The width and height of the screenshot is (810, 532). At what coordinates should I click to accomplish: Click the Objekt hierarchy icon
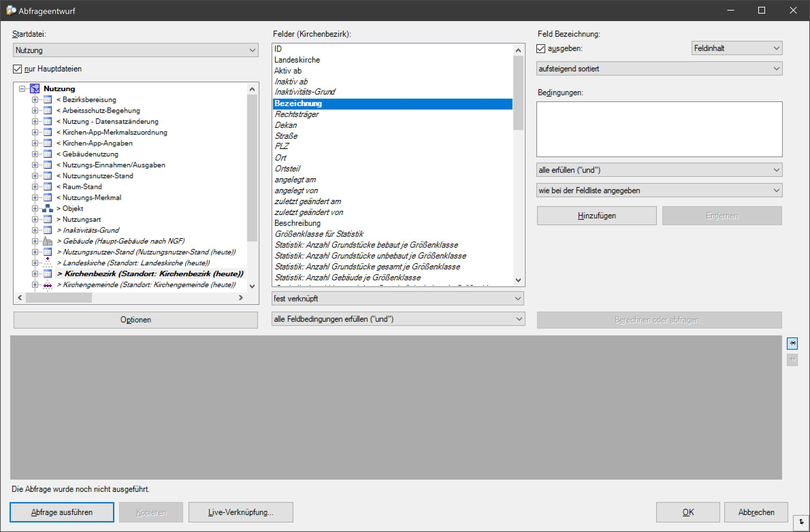[x=48, y=209]
